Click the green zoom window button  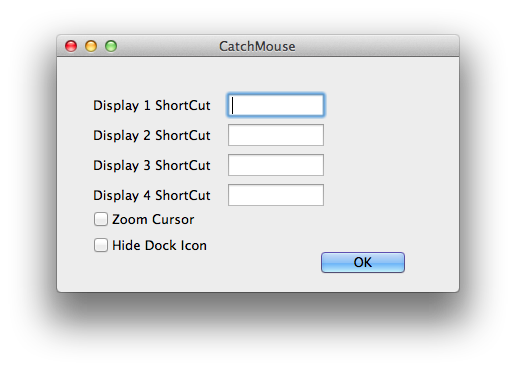coord(111,46)
